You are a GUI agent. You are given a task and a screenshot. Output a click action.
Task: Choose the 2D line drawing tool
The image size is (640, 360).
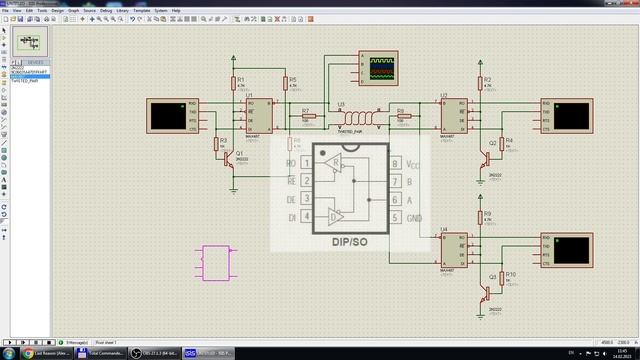pos(4,143)
